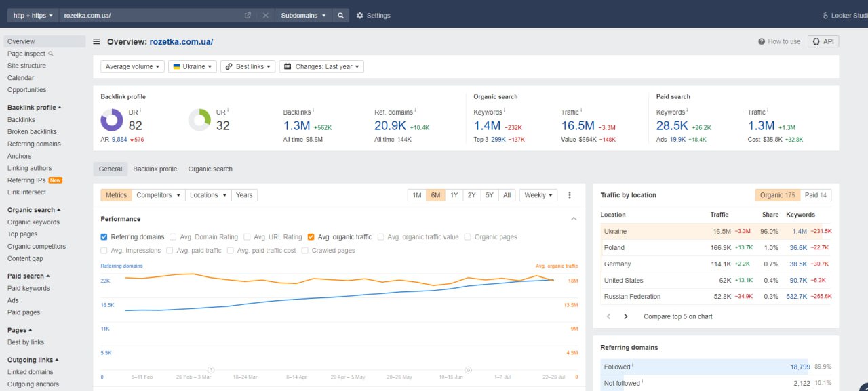Screen dimensions: 868x391
Task: Open the search magnifier in the address bar
Action: [x=340, y=15]
